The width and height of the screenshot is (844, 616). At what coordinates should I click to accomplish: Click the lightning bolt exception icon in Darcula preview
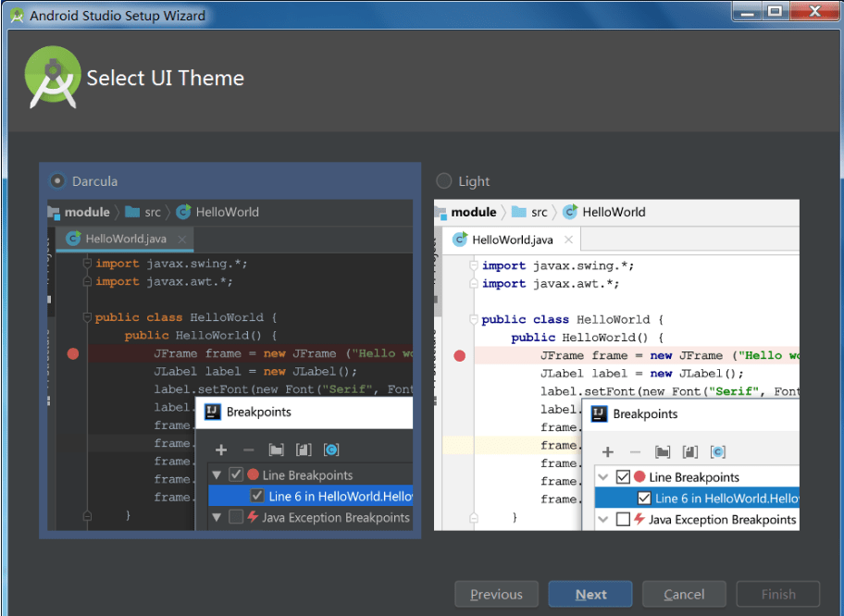pos(253,516)
